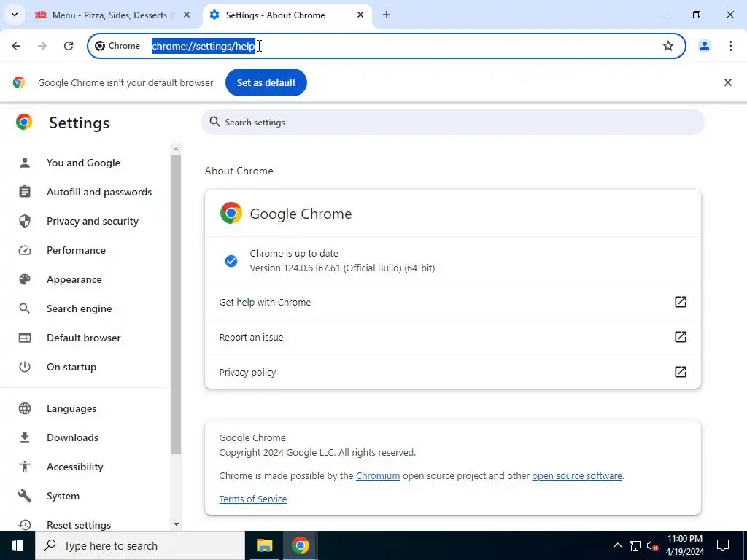Go to Performance settings

click(76, 250)
